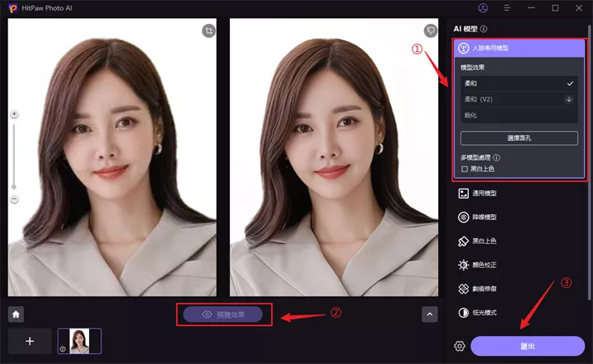The width and height of the screenshot is (593, 364).
Task: Expand the 通用模型 option
Action: (x=485, y=194)
